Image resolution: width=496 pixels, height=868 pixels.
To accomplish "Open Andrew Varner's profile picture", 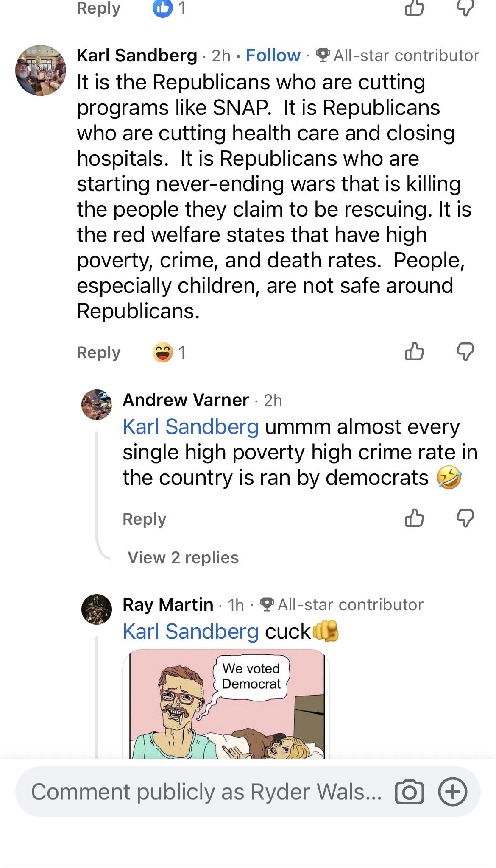I will (x=97, y=405).
